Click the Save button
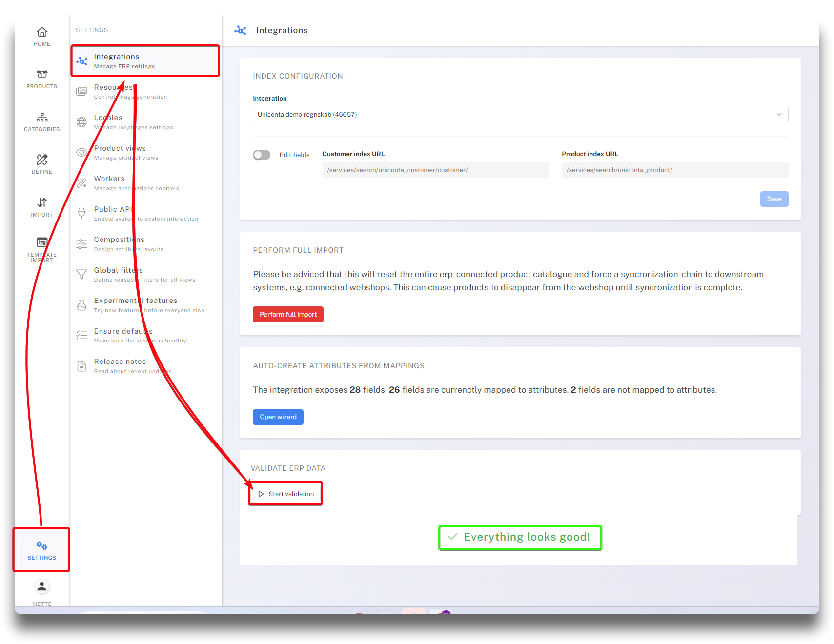Viewport: 834px width, 644px height. click(774, 199)
